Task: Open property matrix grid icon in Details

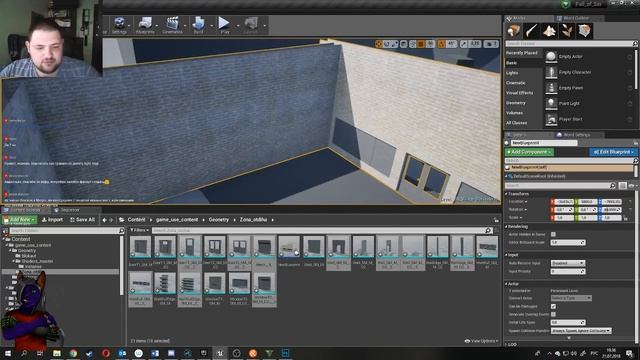Action: pyautogui.click(x=622, y=186)
